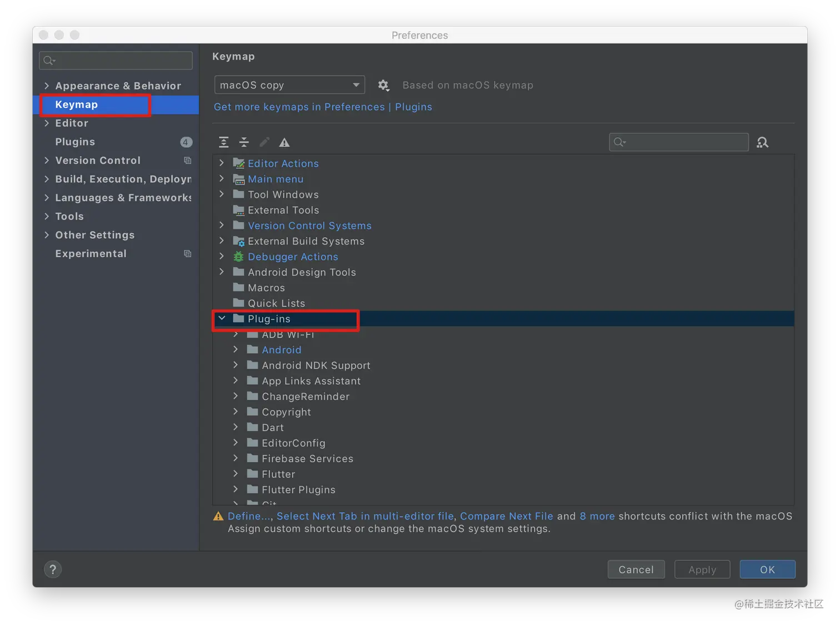Screen dimensions: 840x626
Task: Click the Main menu folder icon
Action: pyautogui.click(x=239, y=179)
